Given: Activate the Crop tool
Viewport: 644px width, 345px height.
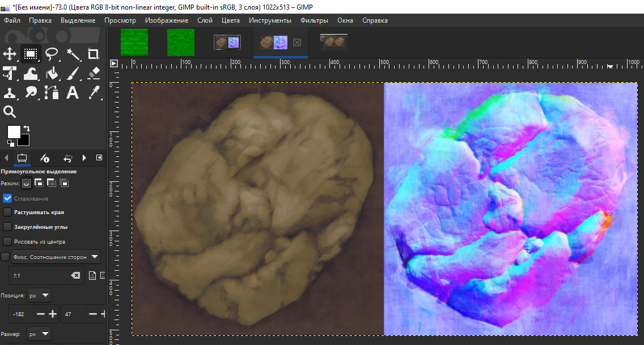Looking at the screenshot, I should coord(94,54).
